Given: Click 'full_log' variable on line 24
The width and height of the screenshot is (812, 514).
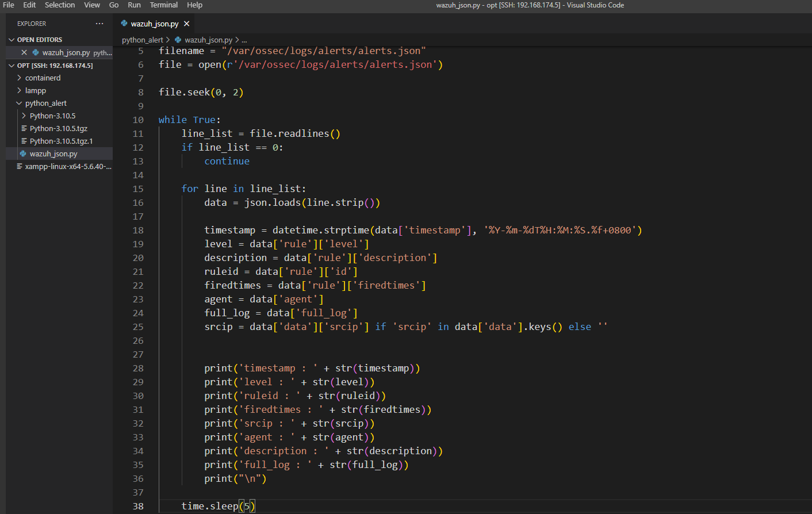Looking at the screenshot, I should [227, 313].
